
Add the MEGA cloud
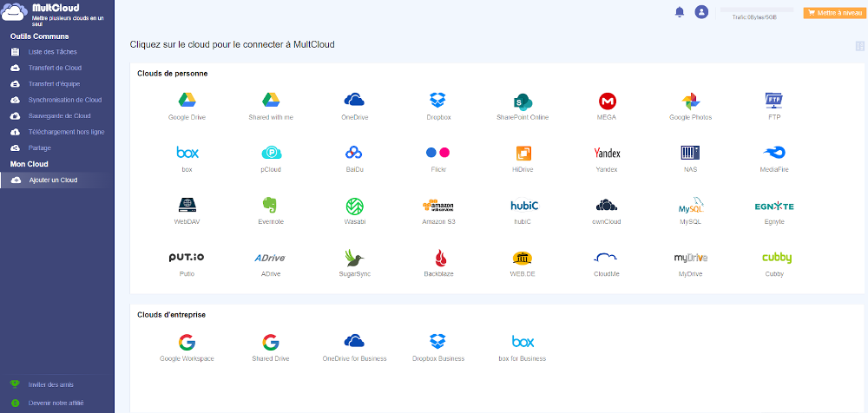point(608,107)
